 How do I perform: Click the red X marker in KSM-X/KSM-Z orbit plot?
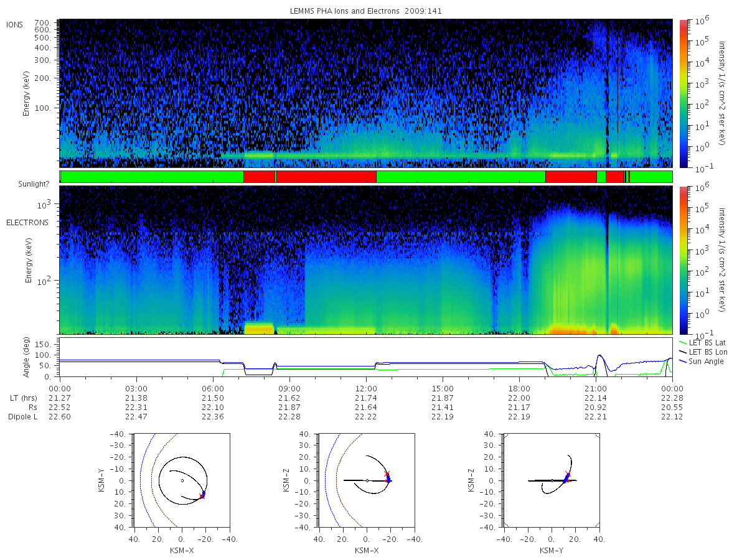click(387, 474)
